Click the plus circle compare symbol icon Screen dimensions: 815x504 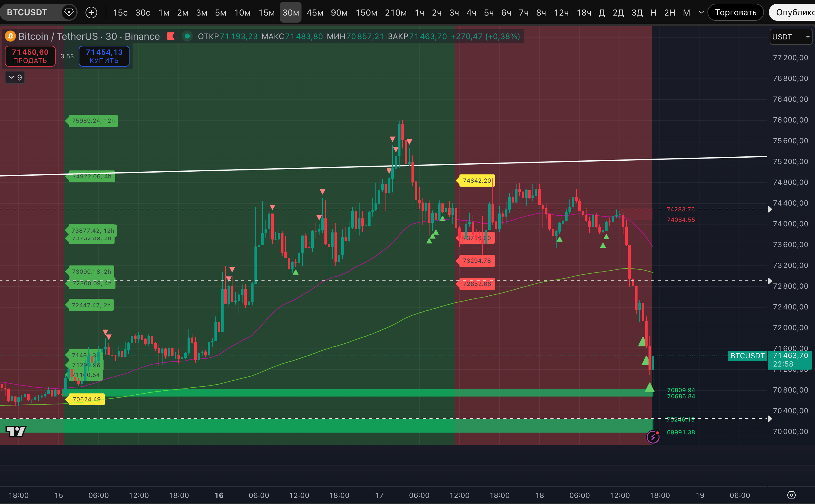(91, 13)
